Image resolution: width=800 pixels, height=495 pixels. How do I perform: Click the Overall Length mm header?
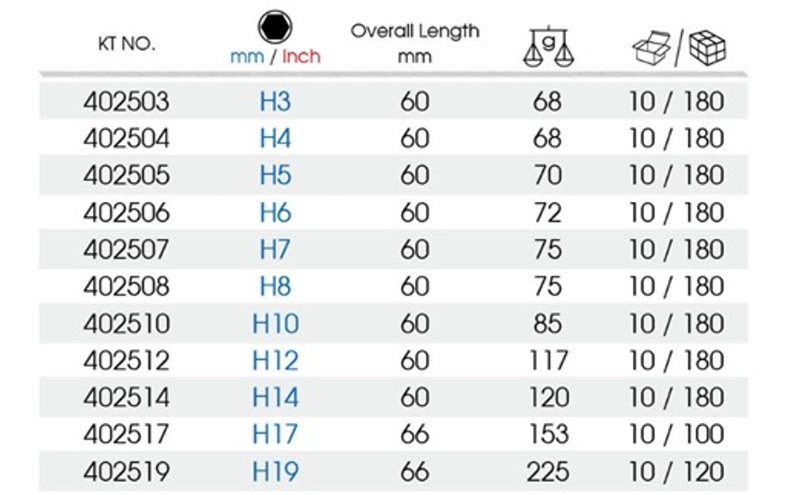[415, 43]
